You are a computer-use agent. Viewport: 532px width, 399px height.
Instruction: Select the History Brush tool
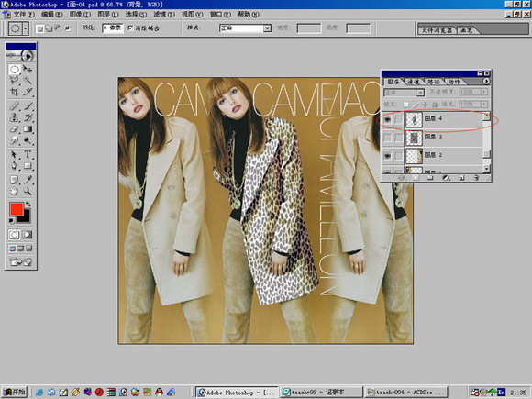pos(28,117)
